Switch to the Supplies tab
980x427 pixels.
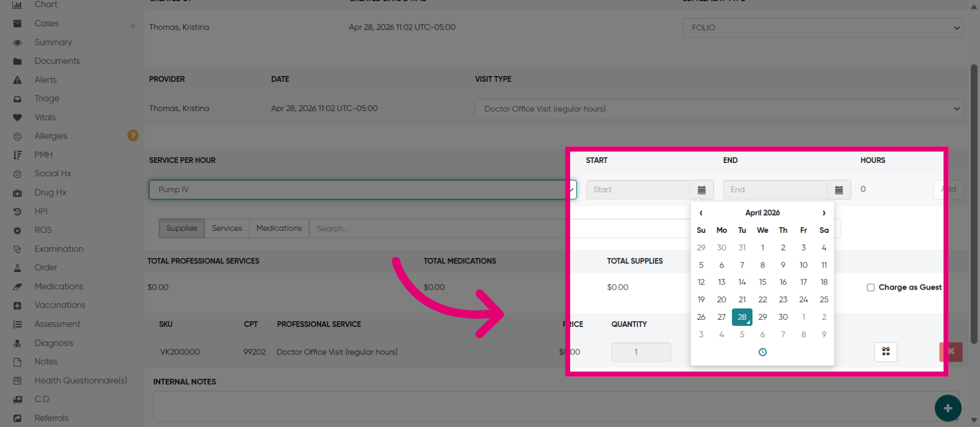(x=182, y=228)
